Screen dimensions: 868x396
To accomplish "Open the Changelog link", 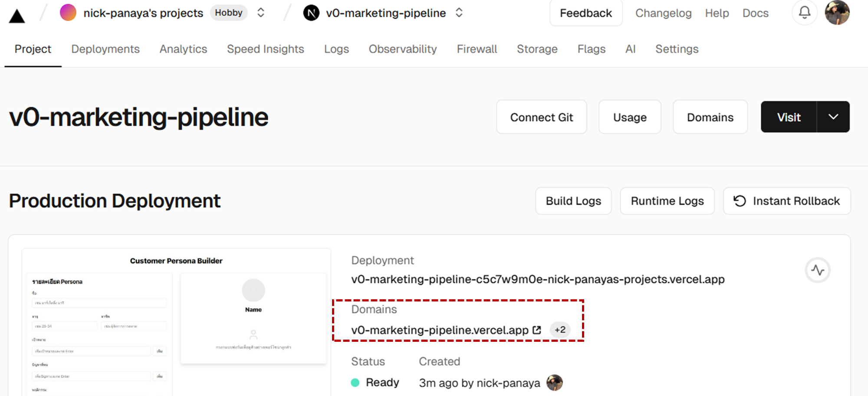I will pyautogui.click(x=663, y=13).
